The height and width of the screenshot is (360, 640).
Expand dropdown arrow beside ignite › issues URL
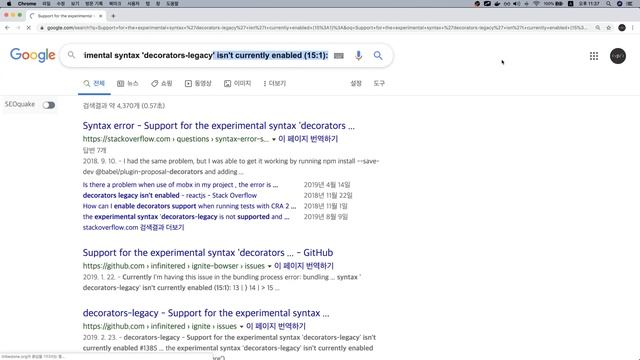241,327
